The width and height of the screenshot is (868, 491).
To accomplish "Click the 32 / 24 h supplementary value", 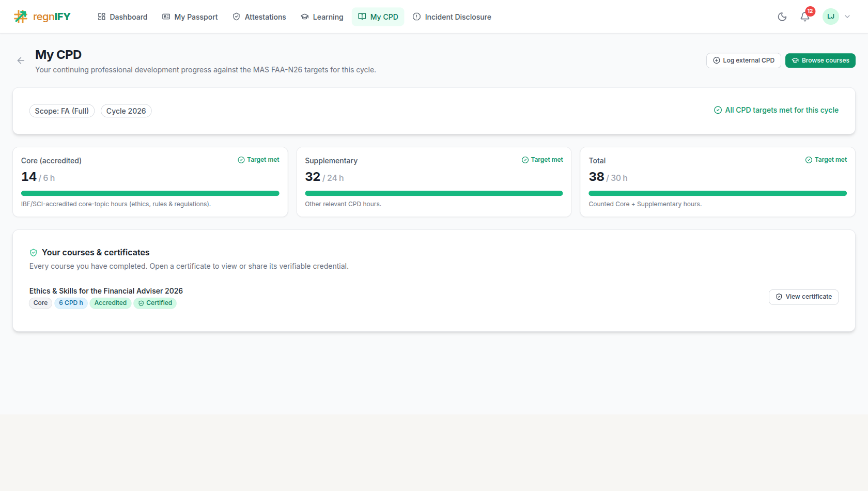I will (324, 177).
